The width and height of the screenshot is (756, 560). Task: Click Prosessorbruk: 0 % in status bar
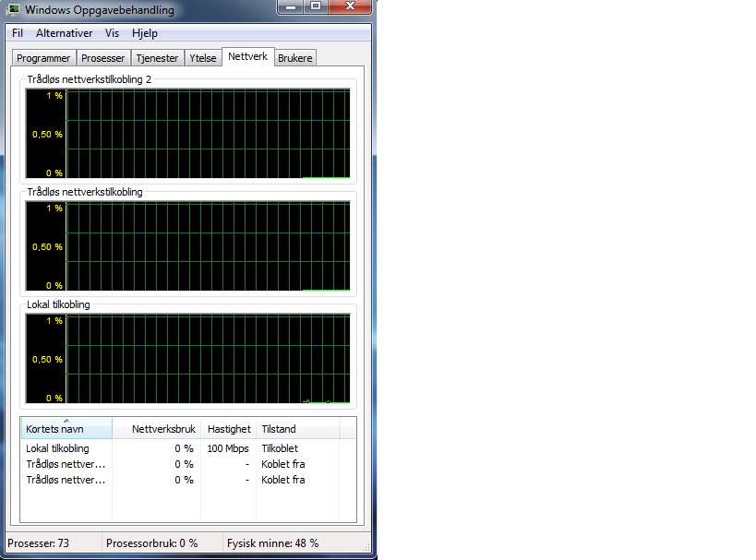(152, 543)
